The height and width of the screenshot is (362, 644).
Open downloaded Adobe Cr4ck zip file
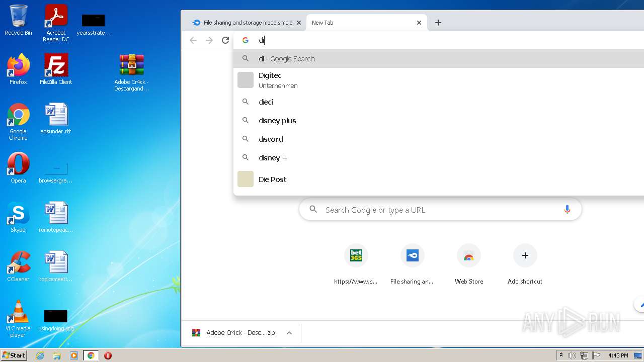(233, 333)
